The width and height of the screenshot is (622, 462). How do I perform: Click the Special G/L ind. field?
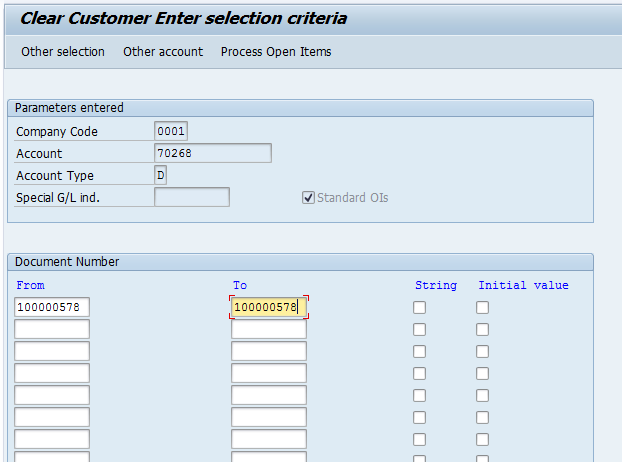point(192,197)
